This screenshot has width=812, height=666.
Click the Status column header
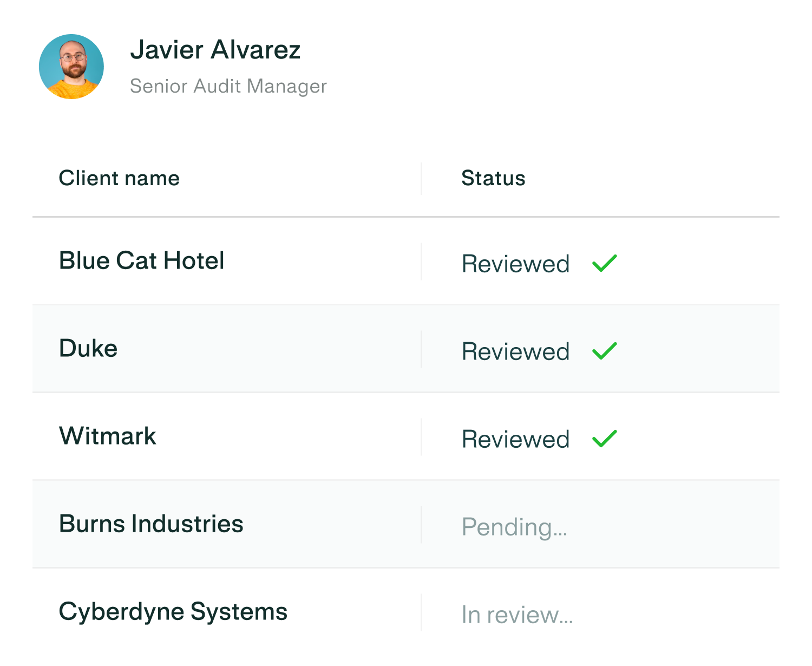point(493,178)
